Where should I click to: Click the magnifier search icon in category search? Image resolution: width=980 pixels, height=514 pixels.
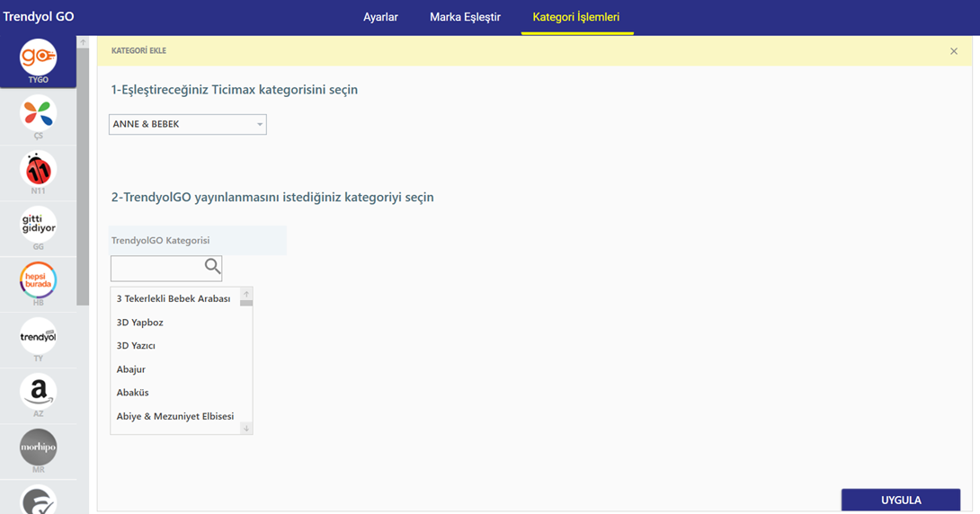point(212,267)
